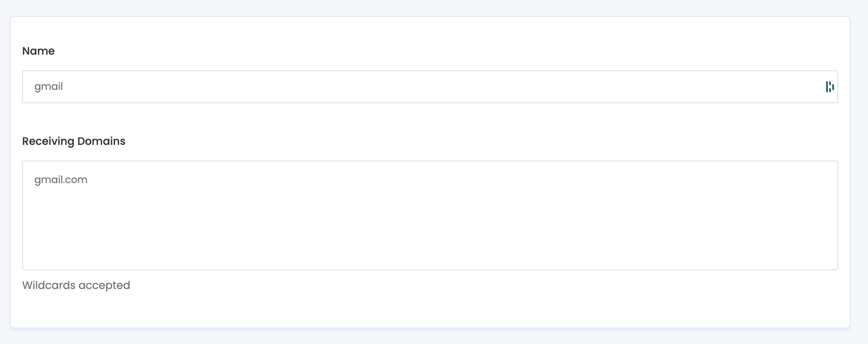The width and height of the screenshot is (868, 344).
Task: Place cursor after "gmail.com" entry
Action: click(x=88, y=180)
